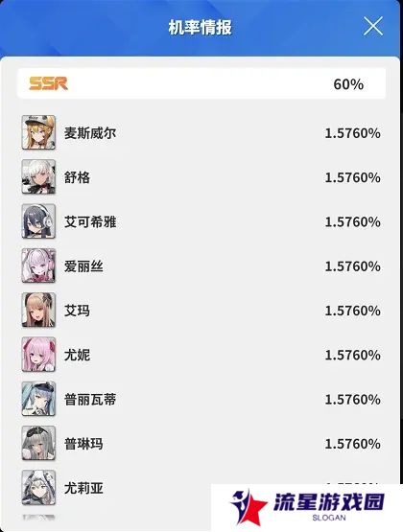403x532 pixels.
Task: Click 1.5760% rate beside 舒格
Action: [352, 177]
